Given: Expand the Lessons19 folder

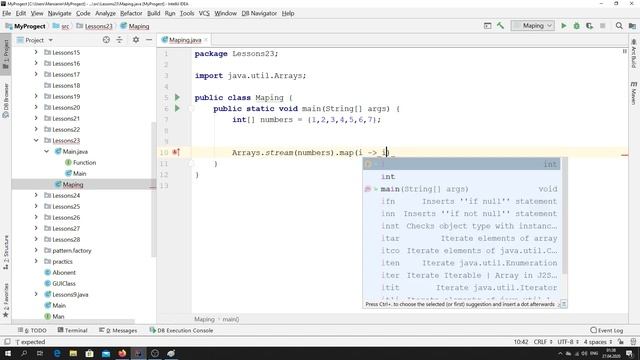Looking at the screenshot, I should (36, 96).
